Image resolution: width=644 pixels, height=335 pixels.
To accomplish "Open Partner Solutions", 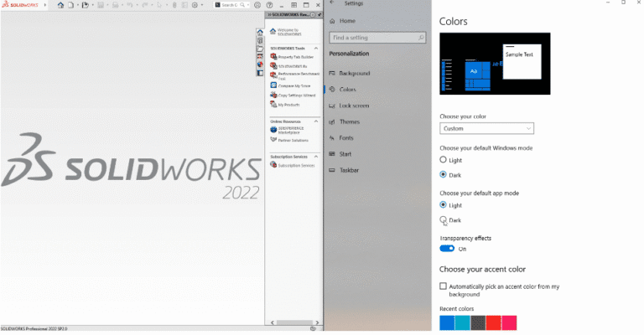I will [x=289, y=140].
